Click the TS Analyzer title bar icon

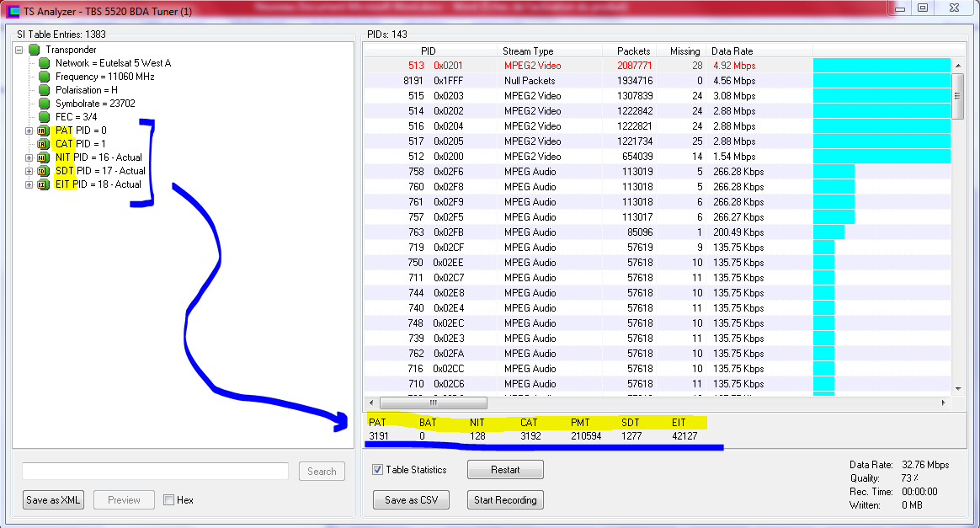click(x=13, y=12)
